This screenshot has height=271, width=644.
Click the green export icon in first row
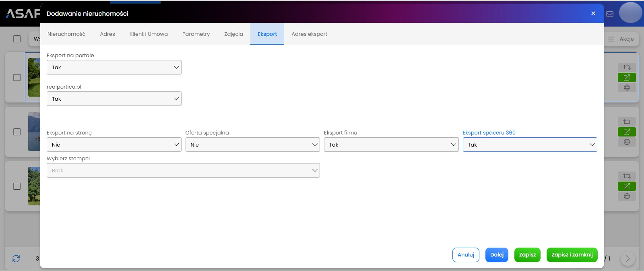(x=627, y=77)
